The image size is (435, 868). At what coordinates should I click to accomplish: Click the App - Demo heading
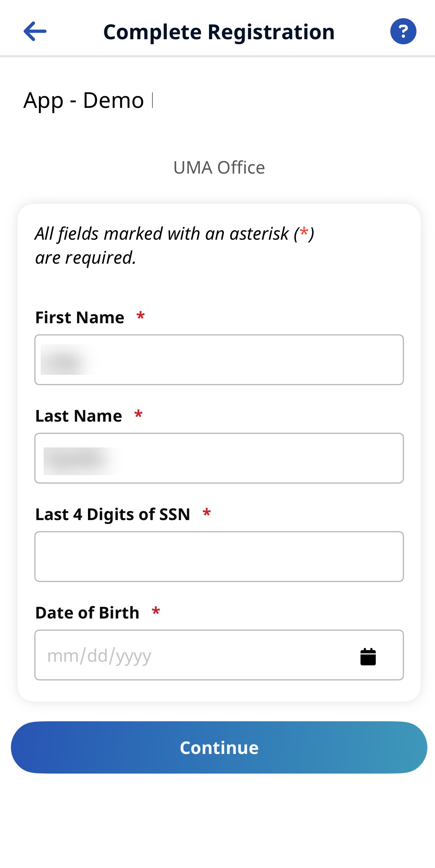click(x=84, y=100)
